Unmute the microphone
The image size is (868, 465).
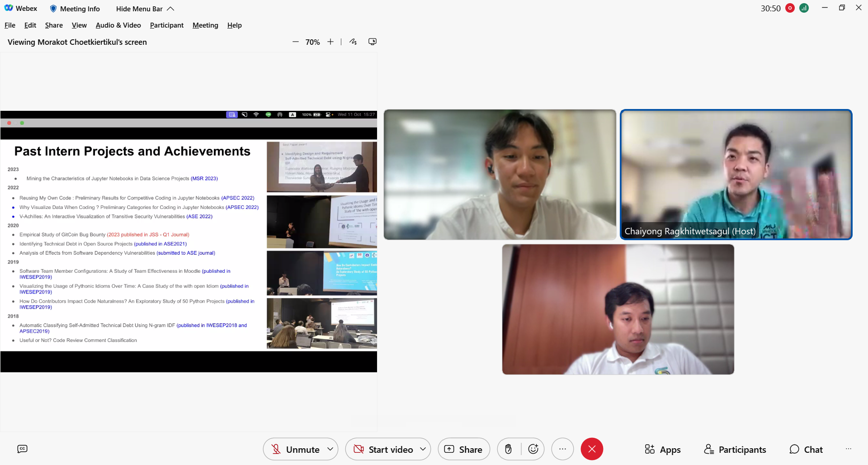pos(296,449)
